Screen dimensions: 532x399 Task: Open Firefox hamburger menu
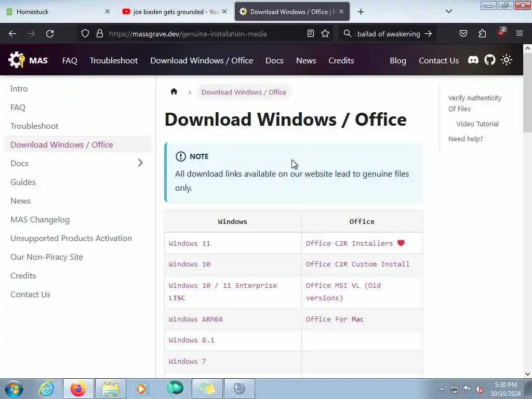pyautogui.click(x=520, y=33)
